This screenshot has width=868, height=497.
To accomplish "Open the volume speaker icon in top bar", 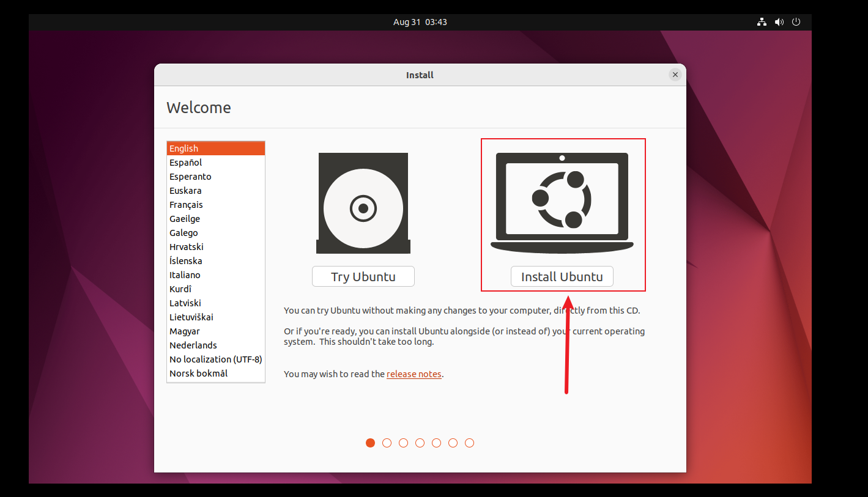I will (x=779, y=22).
